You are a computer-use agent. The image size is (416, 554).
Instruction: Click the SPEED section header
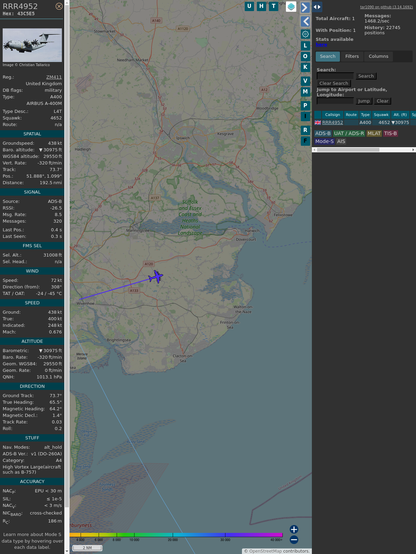click(32, 303)
